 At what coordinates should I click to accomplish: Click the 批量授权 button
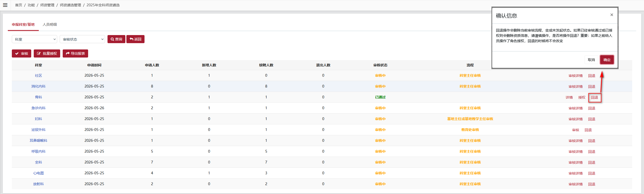[x=47, y=53]
